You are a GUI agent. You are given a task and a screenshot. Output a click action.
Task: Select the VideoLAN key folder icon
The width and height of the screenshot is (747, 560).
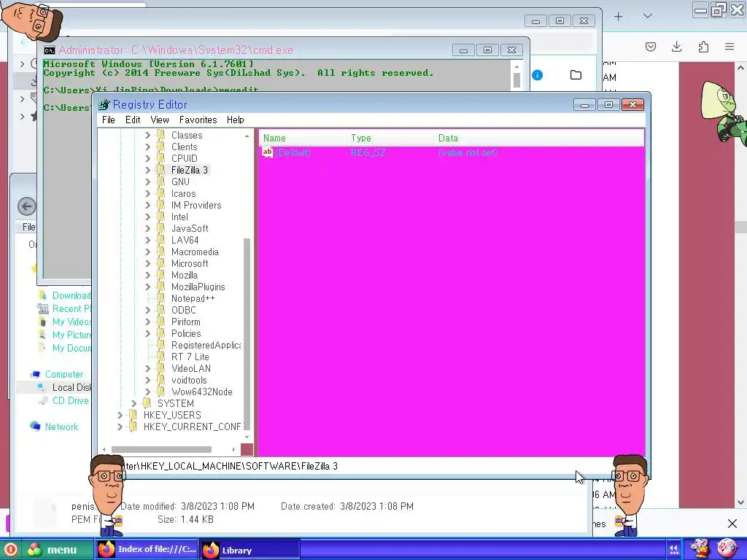point(161,368)
